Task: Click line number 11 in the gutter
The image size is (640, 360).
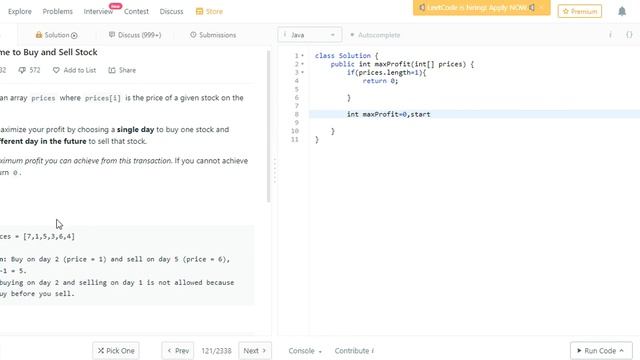Action: click(295, 140)
